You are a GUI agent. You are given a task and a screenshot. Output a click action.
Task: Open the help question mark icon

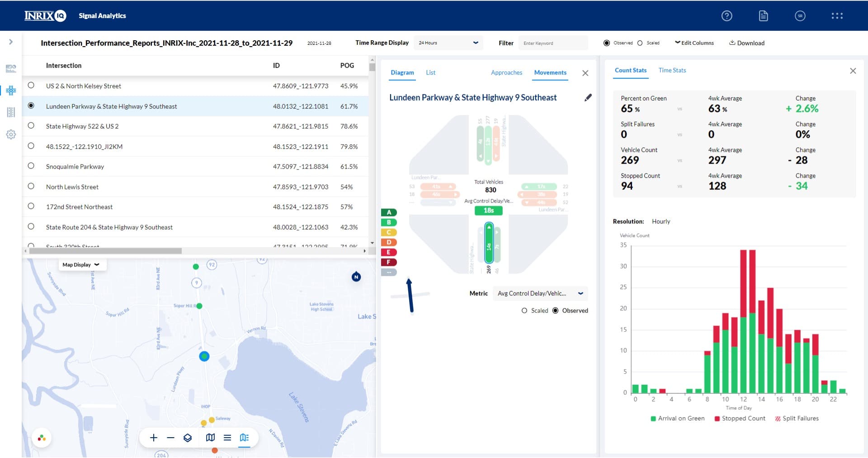pos(726,16)
